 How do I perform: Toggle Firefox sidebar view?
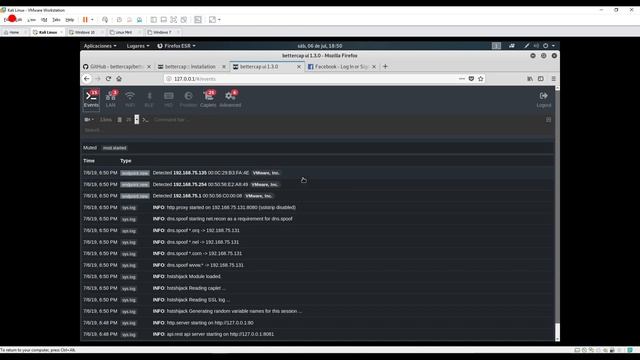pos(540,79)
